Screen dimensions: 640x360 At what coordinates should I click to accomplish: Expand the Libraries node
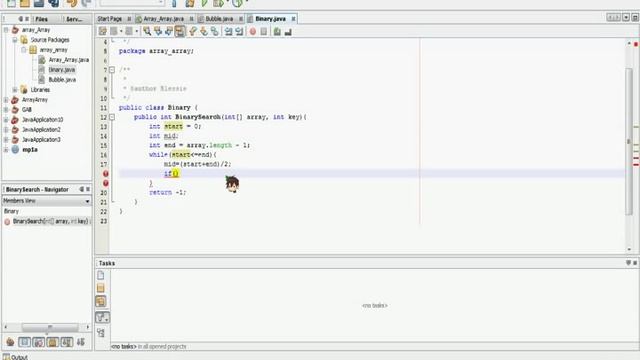click(x=15, y=90)
